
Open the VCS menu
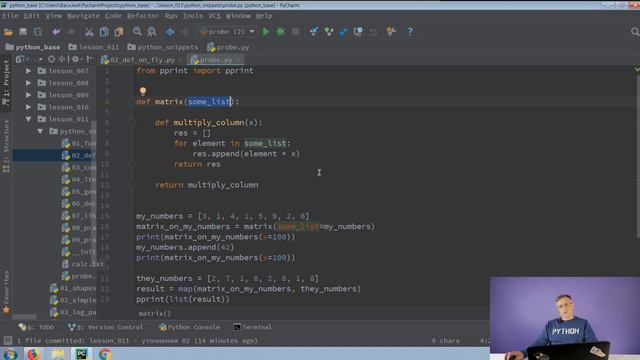tap(214, 16)
